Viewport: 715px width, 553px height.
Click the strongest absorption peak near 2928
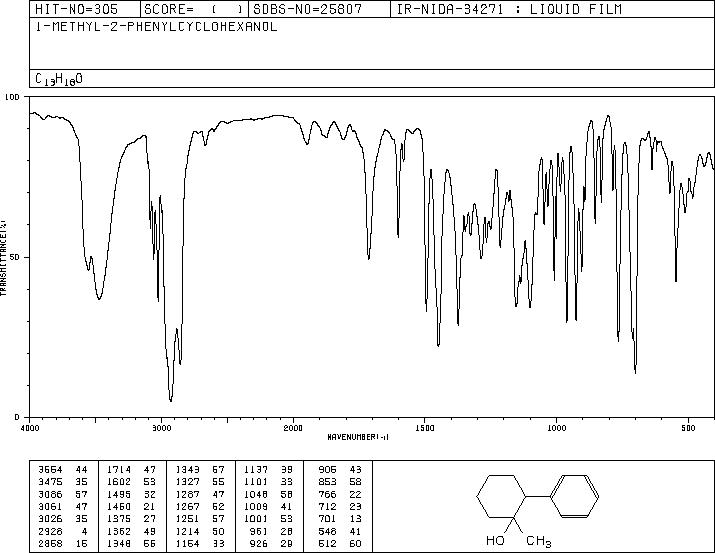pyautogui.click(x=171, y=400)
